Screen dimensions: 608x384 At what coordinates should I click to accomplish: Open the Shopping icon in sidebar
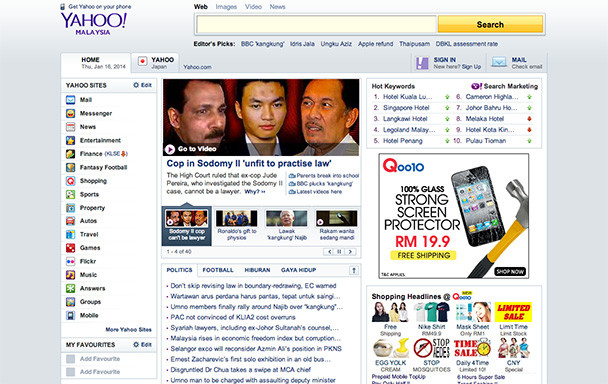point(70,181)
